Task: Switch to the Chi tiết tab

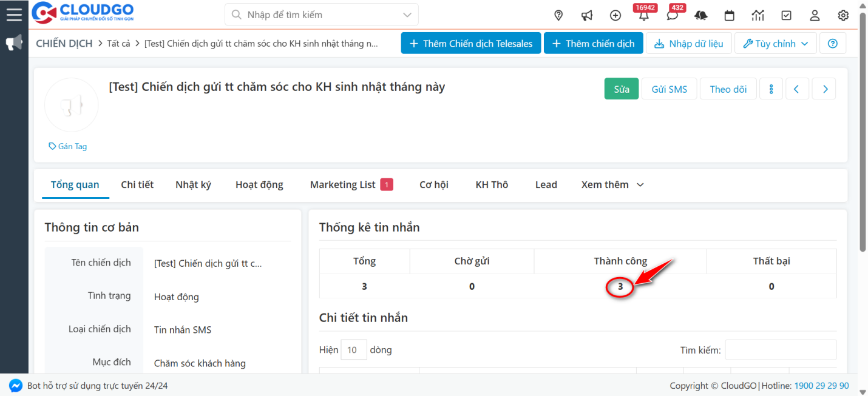Action: [137, 185]
